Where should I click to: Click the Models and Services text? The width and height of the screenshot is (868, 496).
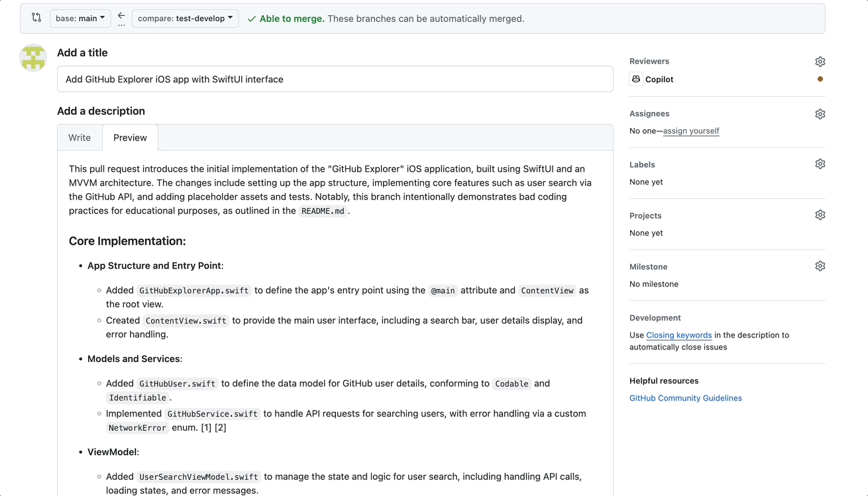[x=134, y=359]
